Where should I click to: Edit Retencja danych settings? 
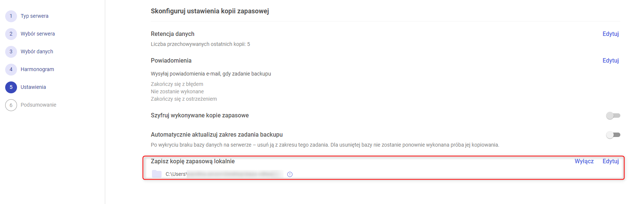(x=611, y=34)
